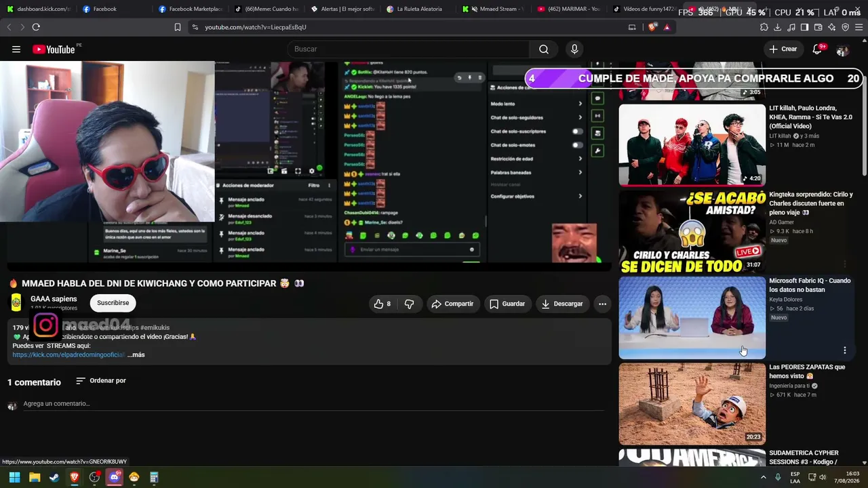Open File Explorer from the taskbar
The height and width of the screenshot is (488, 868).
click(x=35, y=477)
